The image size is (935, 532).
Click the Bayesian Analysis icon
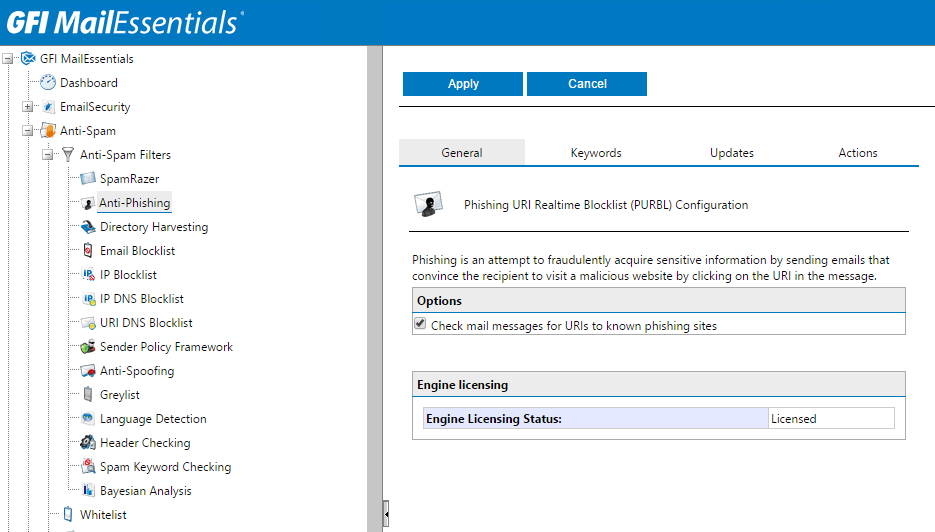click(88, 490)
